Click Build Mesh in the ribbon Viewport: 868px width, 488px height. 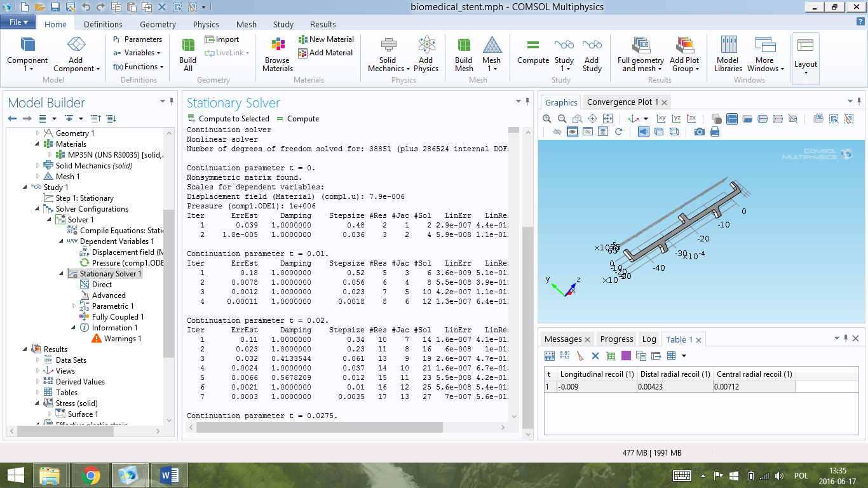click(x=464, y=55)
